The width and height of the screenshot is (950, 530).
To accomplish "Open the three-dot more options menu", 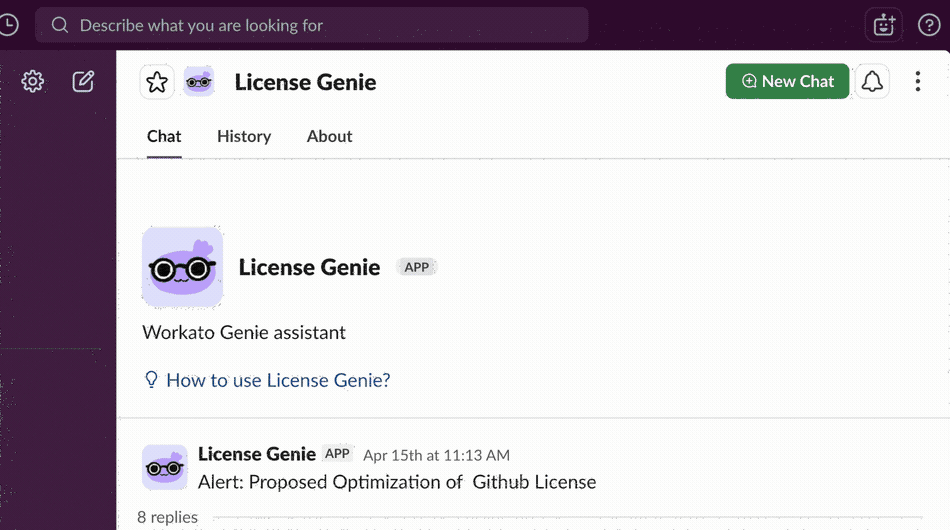I will 918,81.
